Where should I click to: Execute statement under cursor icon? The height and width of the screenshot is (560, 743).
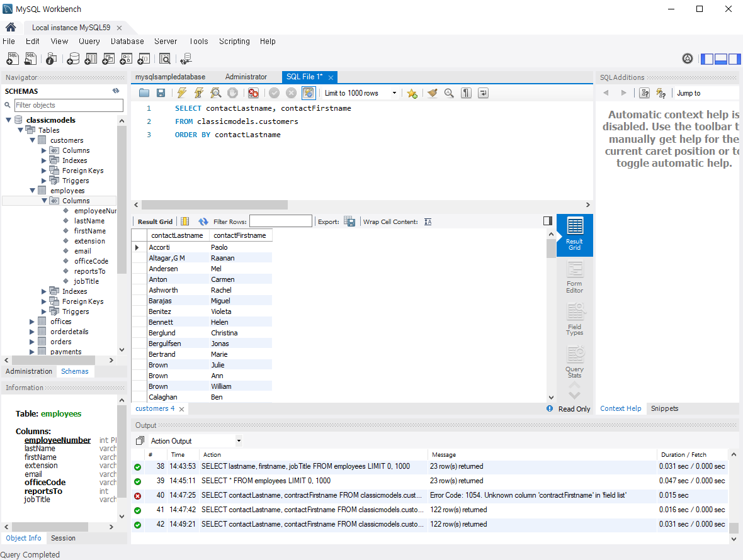point(198,93)
